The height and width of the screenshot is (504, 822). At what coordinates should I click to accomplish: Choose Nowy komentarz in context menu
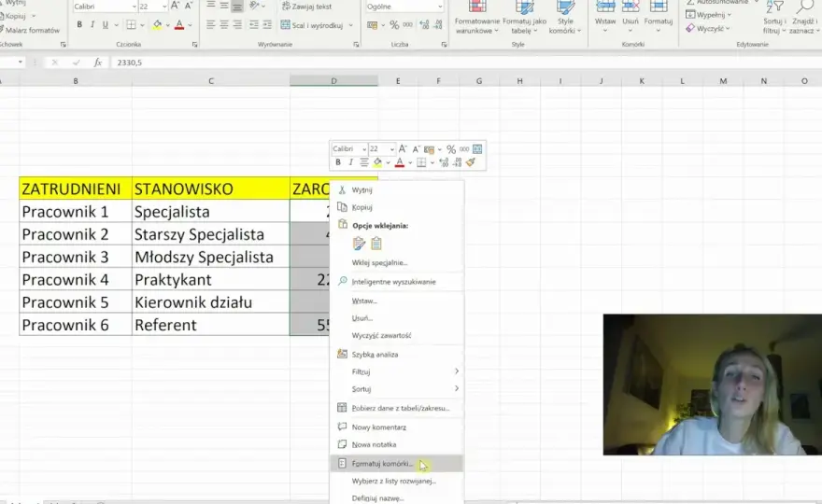[396, 427]
